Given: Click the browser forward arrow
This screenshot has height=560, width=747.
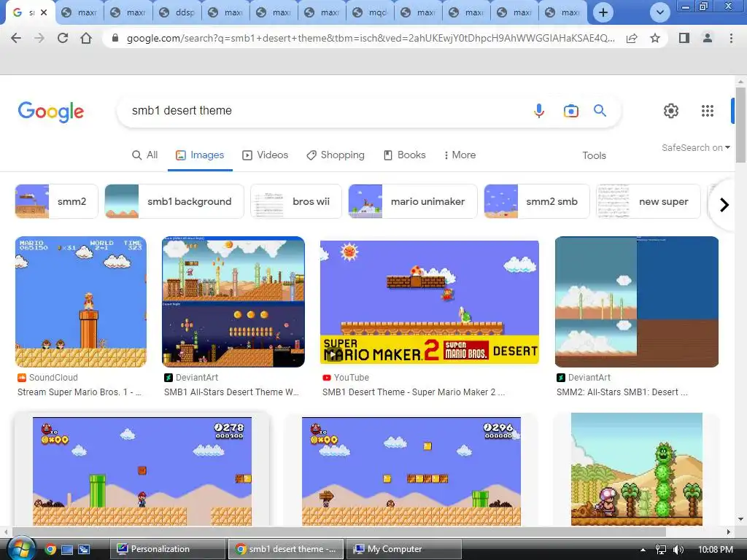Looking at the screenshot, I should click(x=39, y=38).
